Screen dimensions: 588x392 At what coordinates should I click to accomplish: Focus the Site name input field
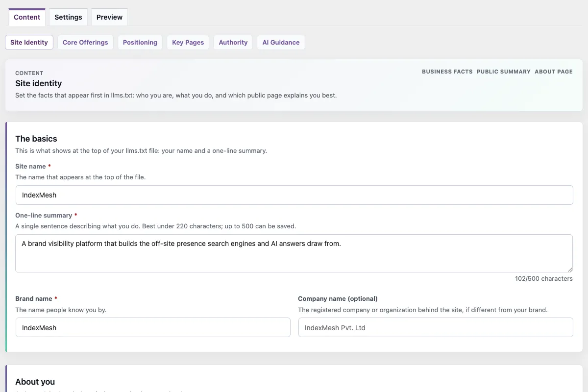tap(294, 195)
